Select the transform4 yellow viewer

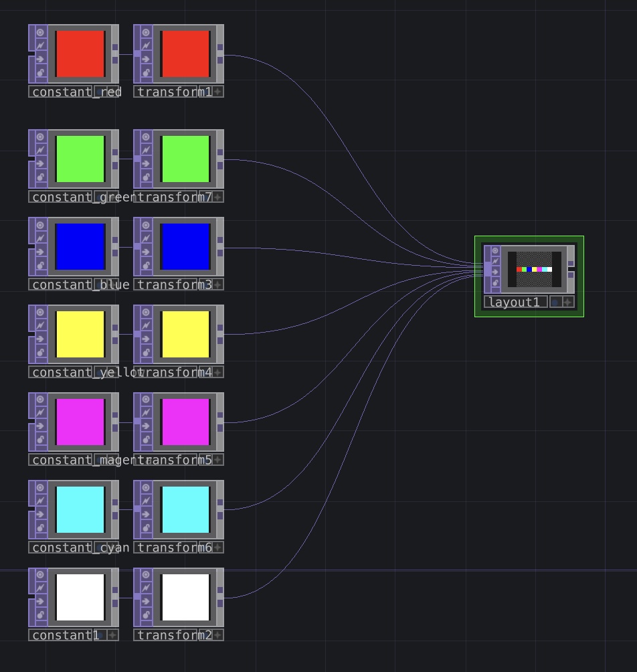coord(185,334)
